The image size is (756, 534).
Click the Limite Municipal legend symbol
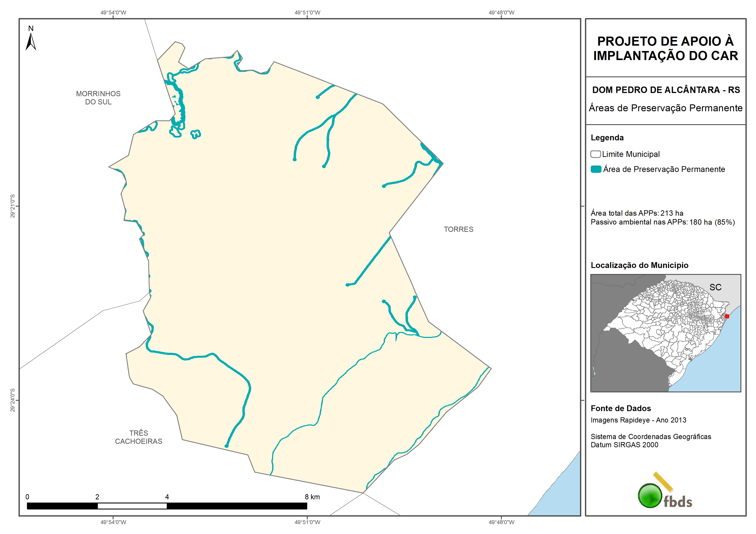click(595, 154)
